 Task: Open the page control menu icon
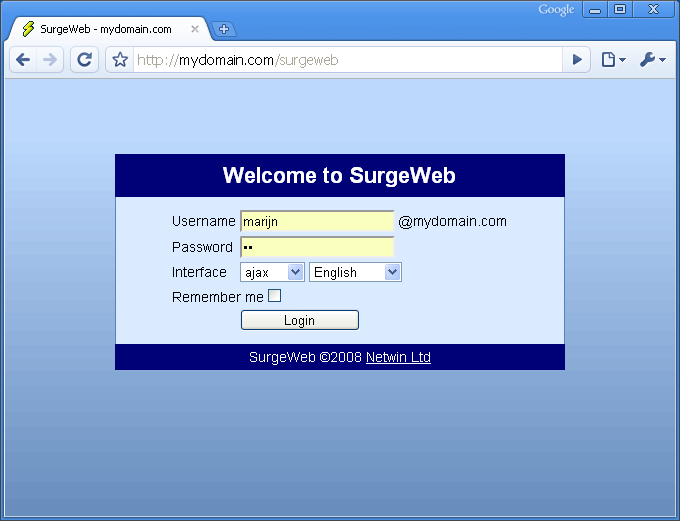[612, 60]
